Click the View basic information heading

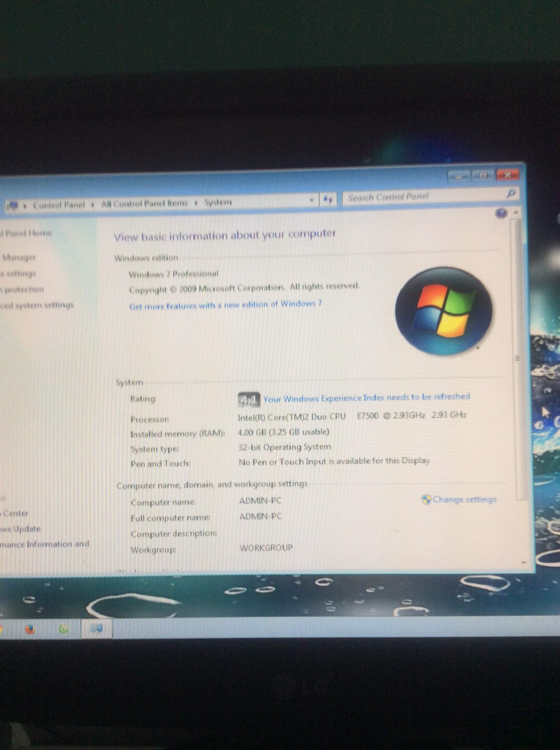click(225, 235)
